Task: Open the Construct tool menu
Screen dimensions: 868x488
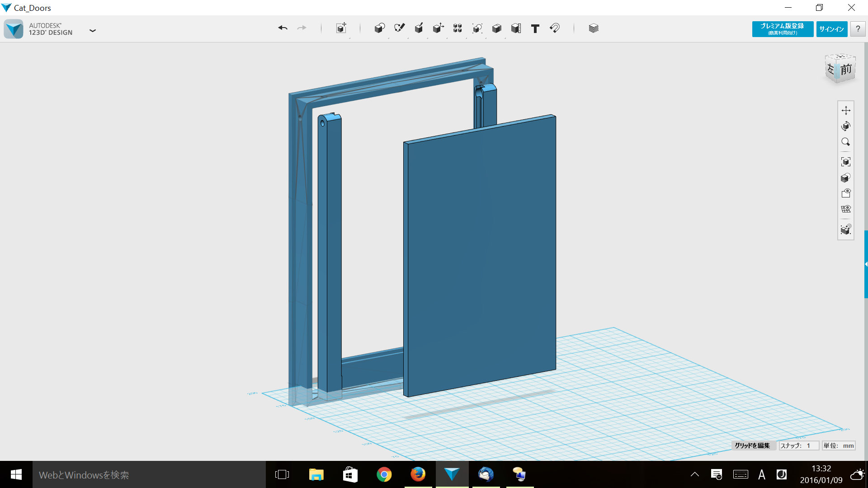Action: 419,28
